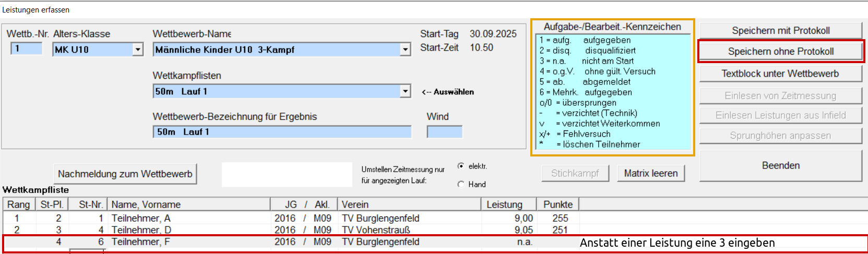
Task: Expand the Wettkampflisten 50m Lauf 1 dropdown
Action: (405, 91)
